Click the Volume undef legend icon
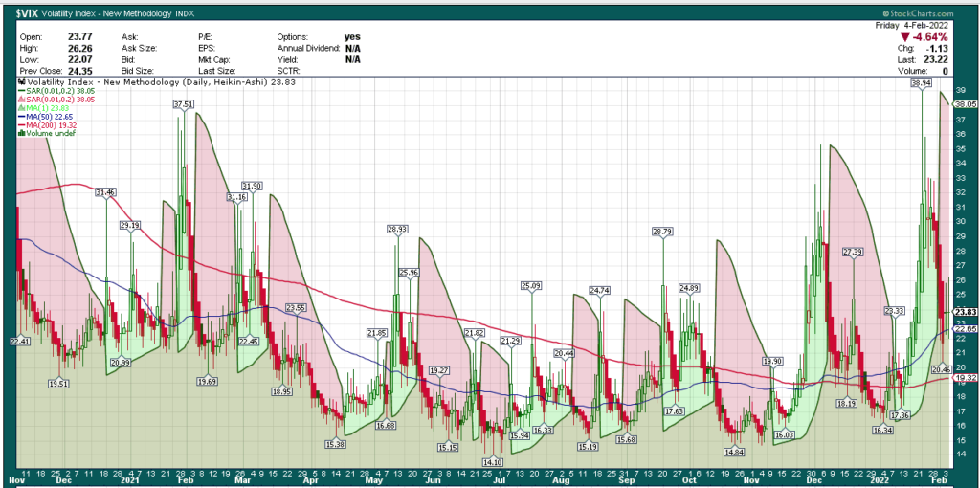Image resolution: width=980 pixels, height=488 pixels. 20,133
